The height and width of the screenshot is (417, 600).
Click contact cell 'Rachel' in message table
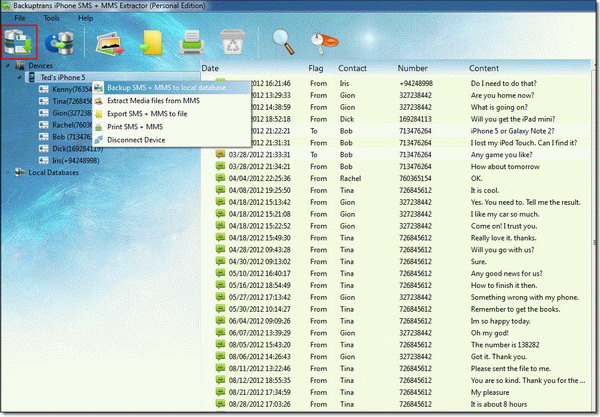pyautogui.click(x=350, y=178)
